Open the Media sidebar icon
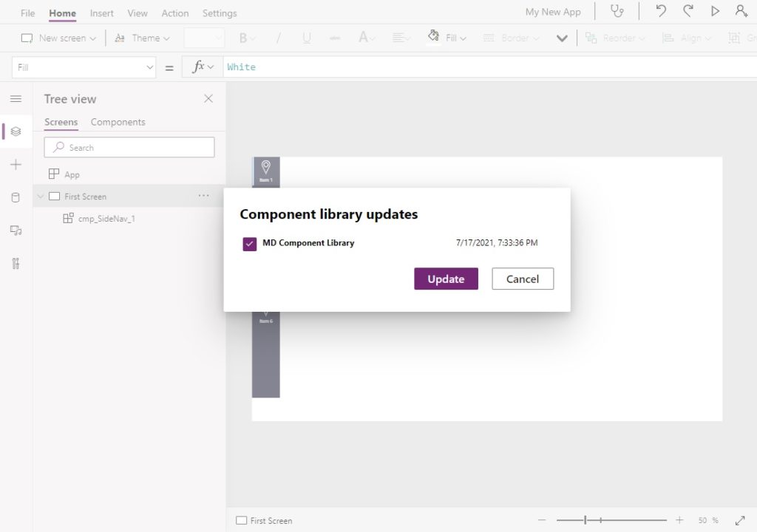The height and width of the screenshot is (532, 757). (16, 231)
